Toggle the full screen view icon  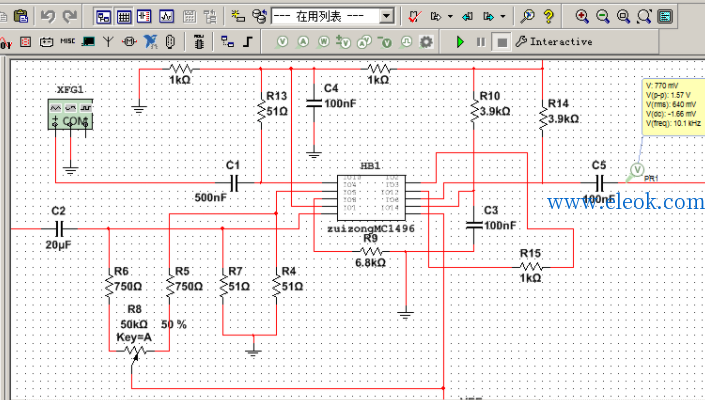click(665, 17)
